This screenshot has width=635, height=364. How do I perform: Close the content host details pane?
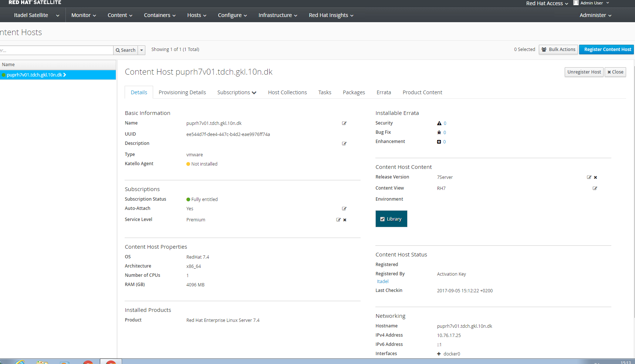615,72
